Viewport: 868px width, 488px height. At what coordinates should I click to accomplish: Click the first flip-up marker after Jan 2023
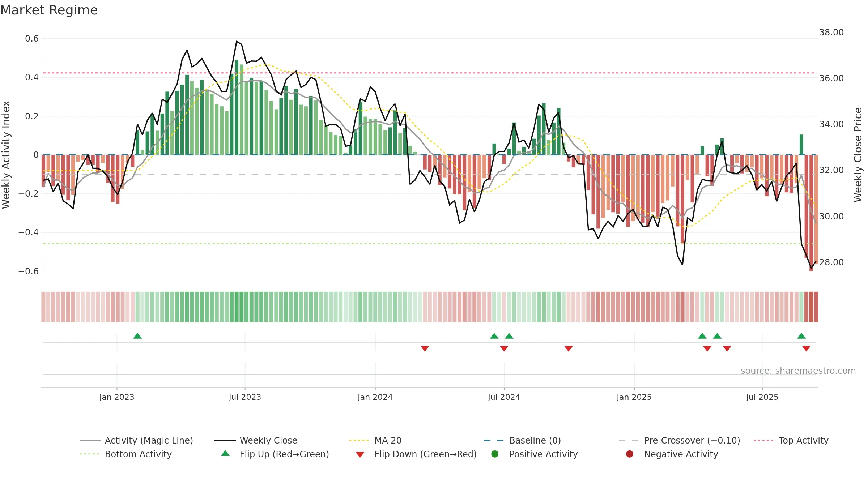(x=137, y=336)
